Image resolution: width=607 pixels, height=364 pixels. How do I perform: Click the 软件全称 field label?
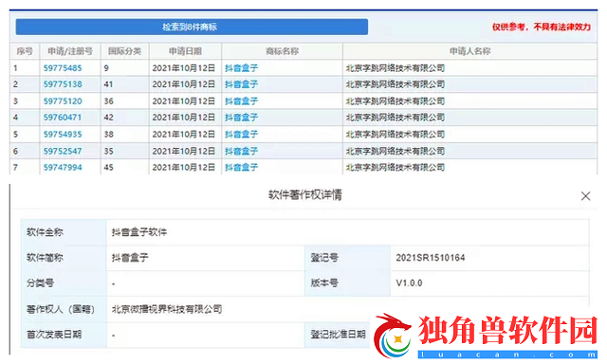click(45, 232)
